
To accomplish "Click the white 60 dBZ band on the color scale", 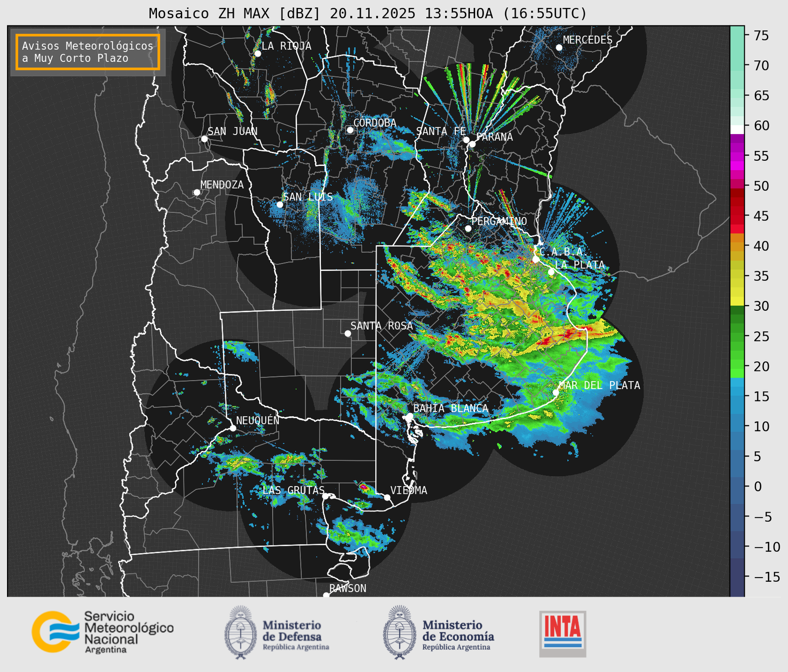I will [x=737, y=129].
